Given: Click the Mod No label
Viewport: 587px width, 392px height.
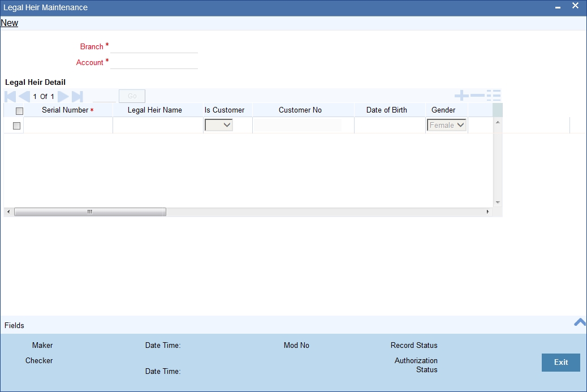Looking at the screenshot, I should coord(296,345).
